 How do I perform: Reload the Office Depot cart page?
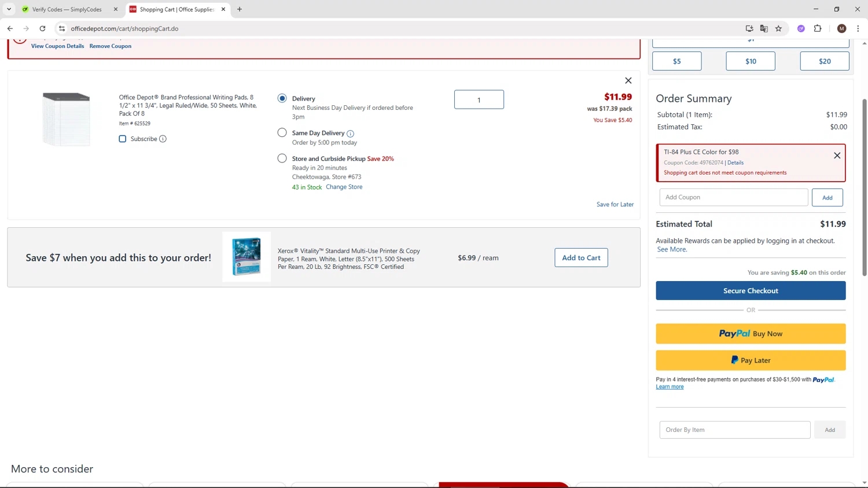click(x=42, y=28)
